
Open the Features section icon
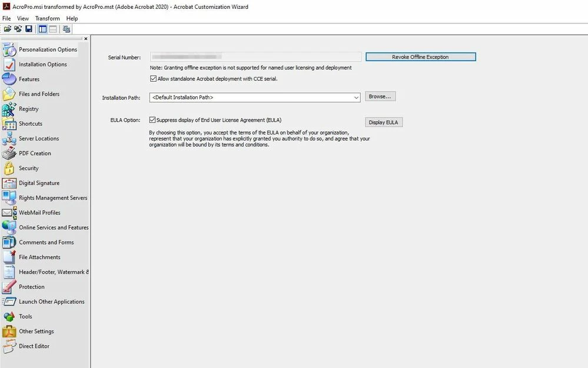[9, 79]
